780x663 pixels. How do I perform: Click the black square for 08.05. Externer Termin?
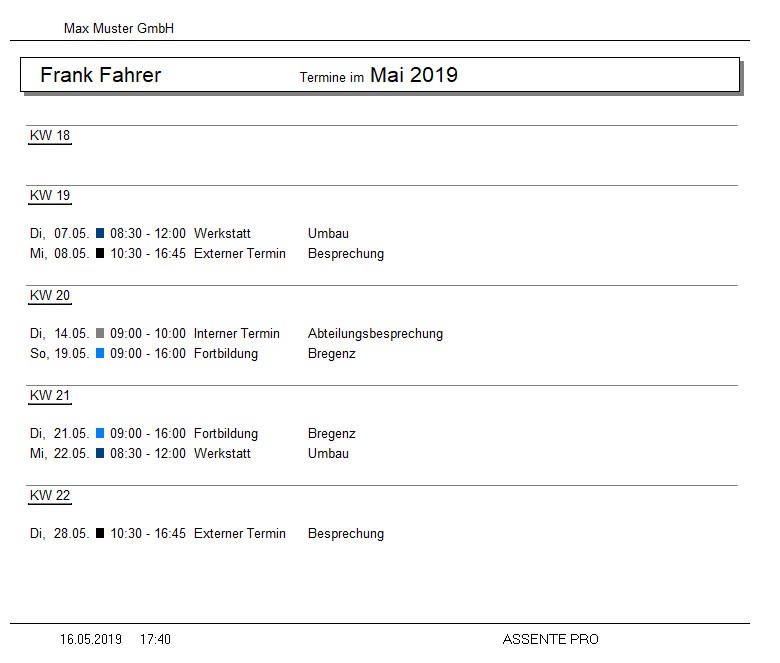point(100,253)
